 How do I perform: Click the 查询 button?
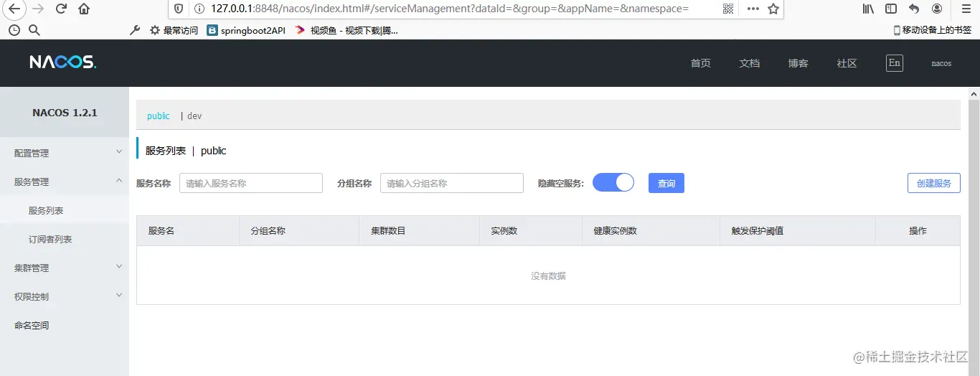[666, 183]
